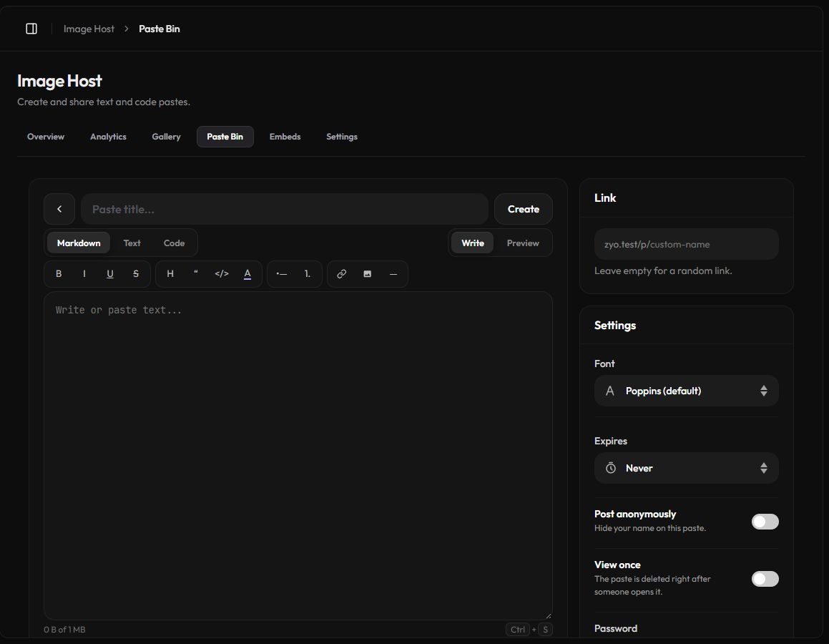Image resolution: width=829 pixels, height=644 pixels.
Task: Switch editor mode to Text
Action: coord(132,243)
